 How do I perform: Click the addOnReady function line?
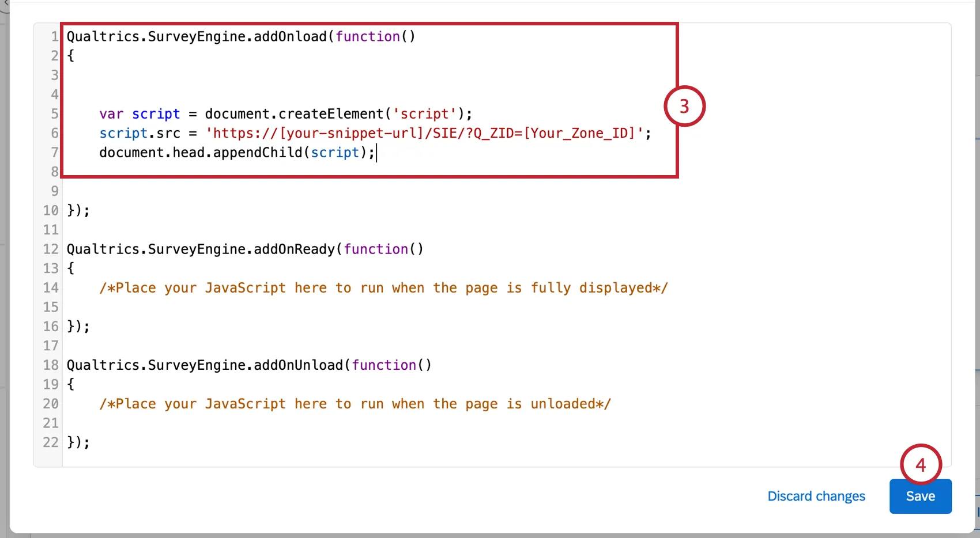245,249
